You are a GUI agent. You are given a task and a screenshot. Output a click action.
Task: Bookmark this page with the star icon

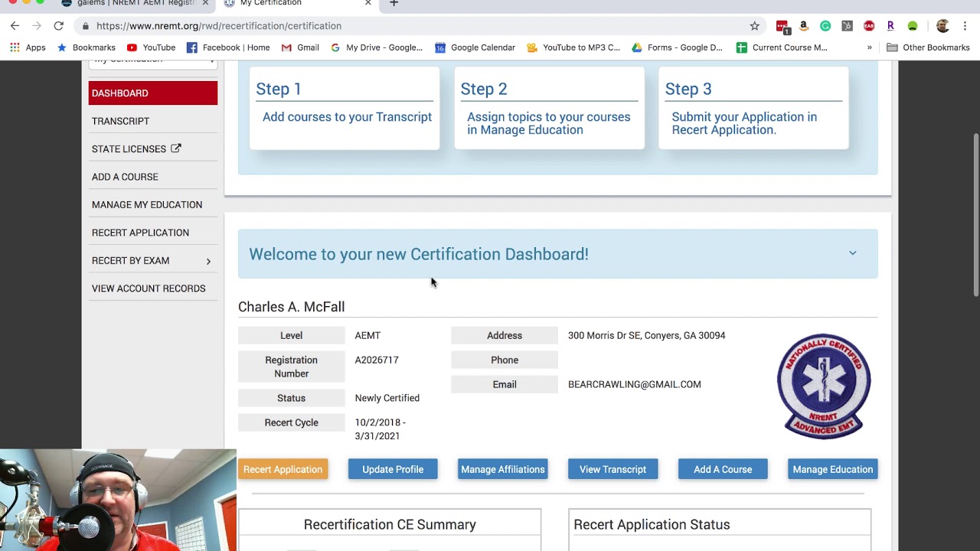(x=754, y=26)
